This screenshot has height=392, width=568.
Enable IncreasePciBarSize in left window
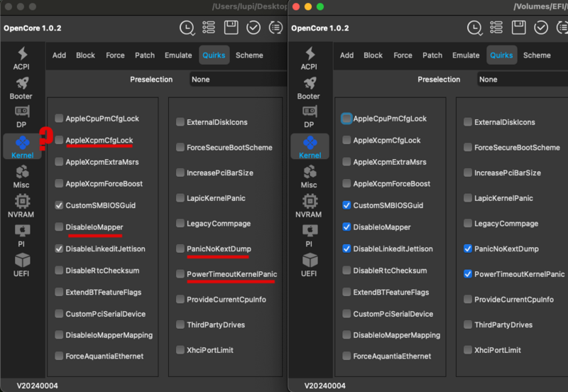(180, 173)
